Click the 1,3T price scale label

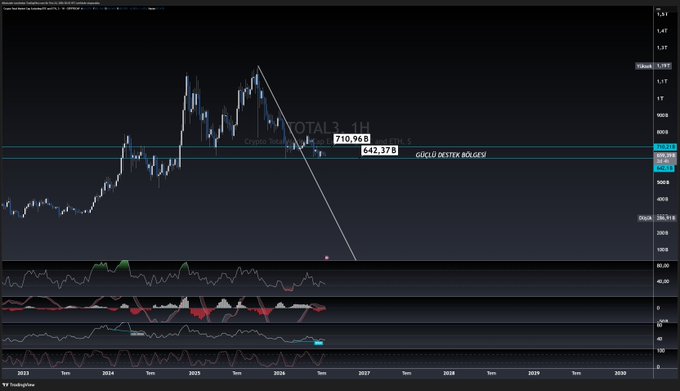(662, 48)
